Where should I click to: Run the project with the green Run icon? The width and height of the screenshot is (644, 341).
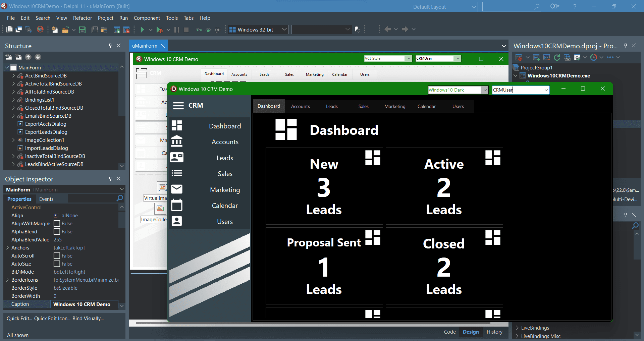point(142,30)
